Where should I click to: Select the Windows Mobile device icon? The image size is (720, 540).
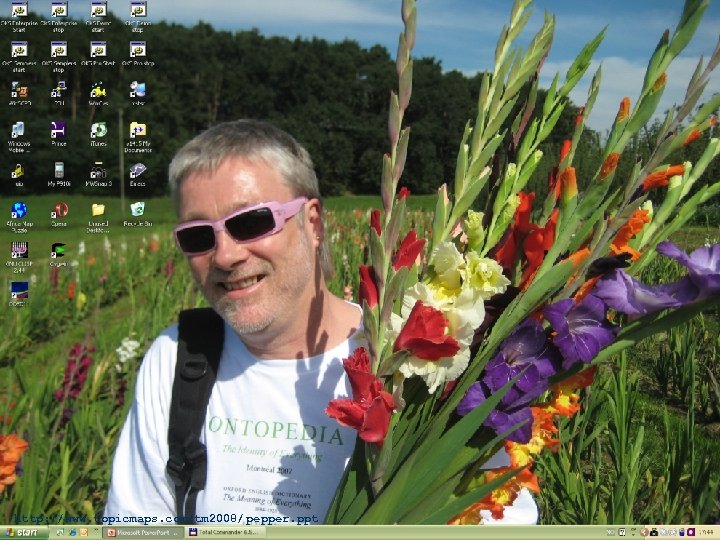(x=18, y=137)
